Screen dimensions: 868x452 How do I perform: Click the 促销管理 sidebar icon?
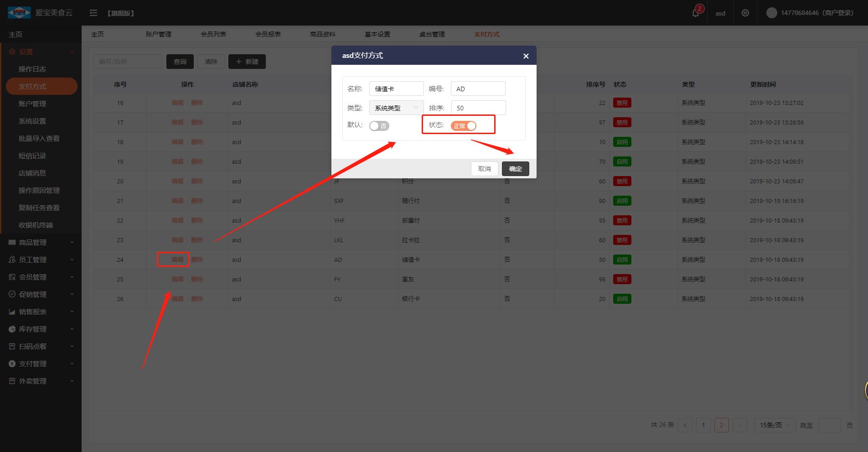[x=12, y=294]
